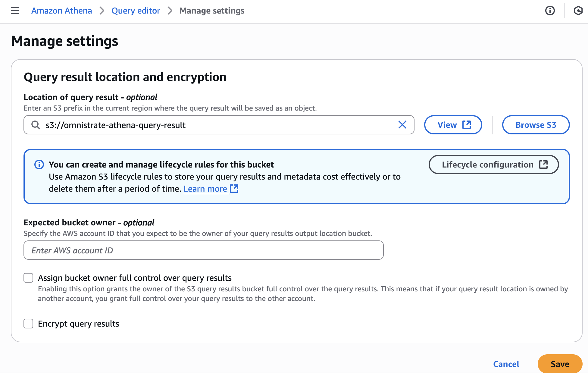Screen dimensions: 588x373
Task: Save the settings
Action: 560,364
